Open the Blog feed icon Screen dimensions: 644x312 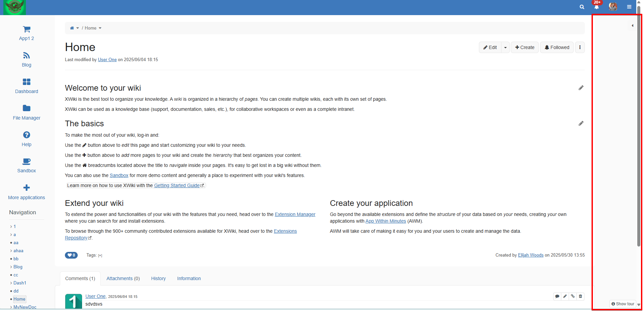(x=27, y=55)
